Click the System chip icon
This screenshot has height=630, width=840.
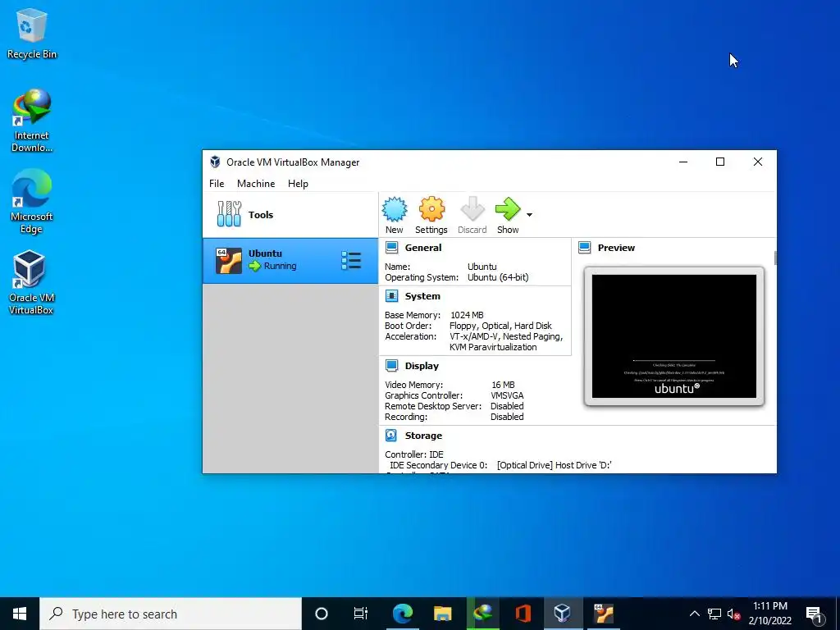391,295
